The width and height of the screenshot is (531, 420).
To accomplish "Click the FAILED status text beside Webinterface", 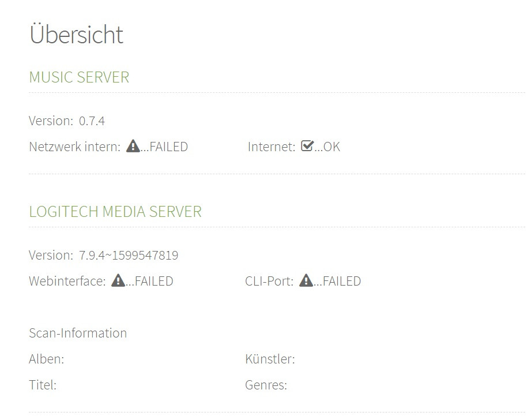I will click(x=153, y=282).
